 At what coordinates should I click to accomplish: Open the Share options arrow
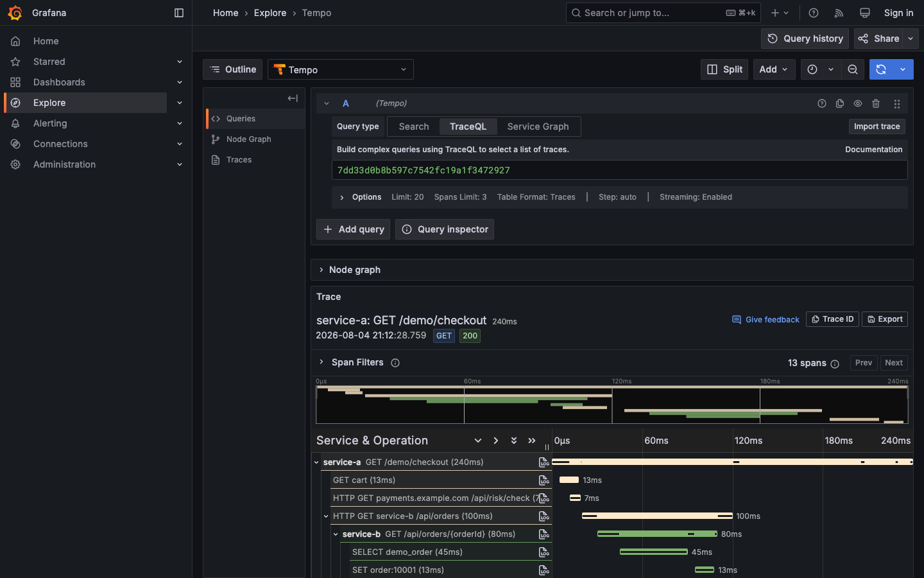911,39
